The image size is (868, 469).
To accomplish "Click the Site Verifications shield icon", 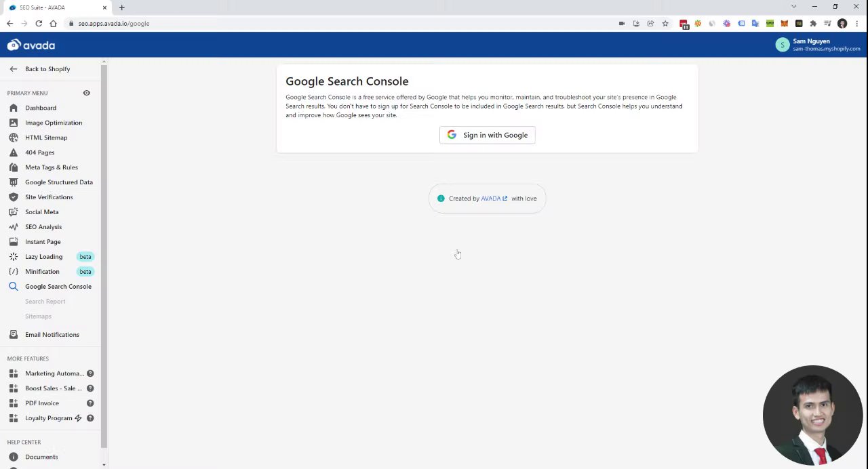I will click(x=14, y=197).
